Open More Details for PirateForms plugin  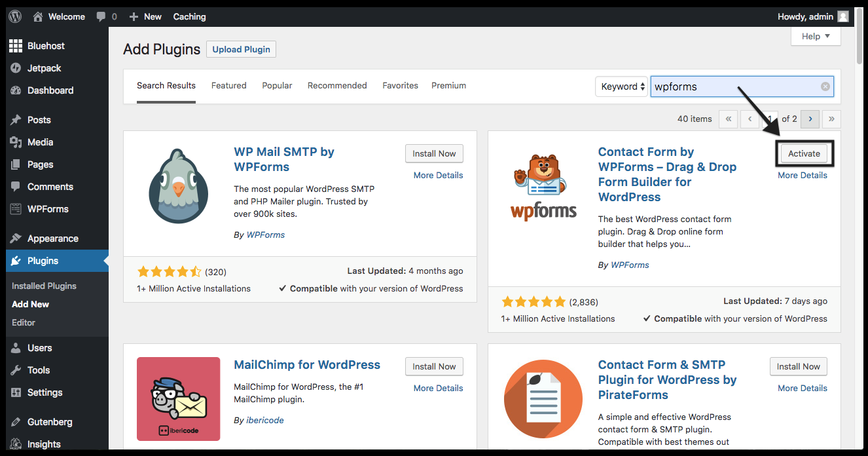point(803,388)
